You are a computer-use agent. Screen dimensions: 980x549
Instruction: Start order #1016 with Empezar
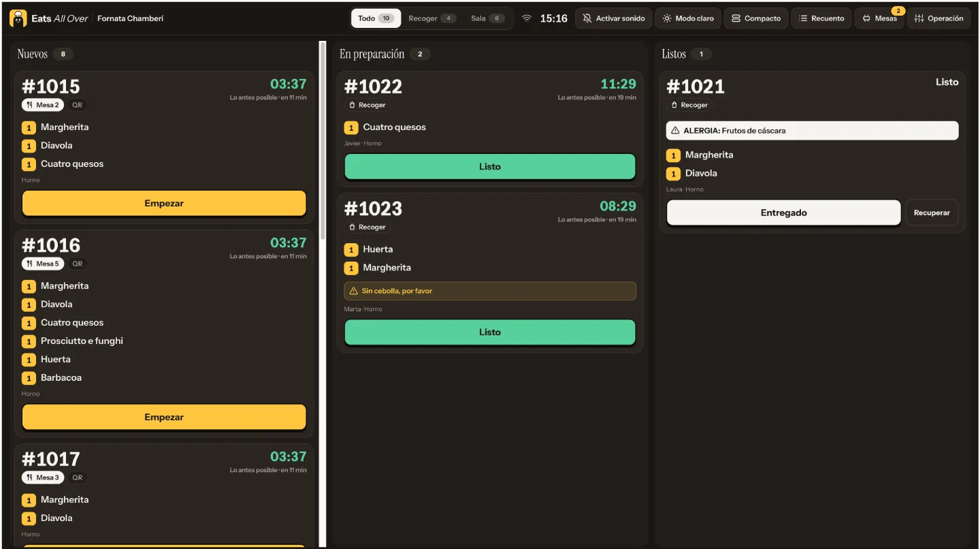(164, 417)
